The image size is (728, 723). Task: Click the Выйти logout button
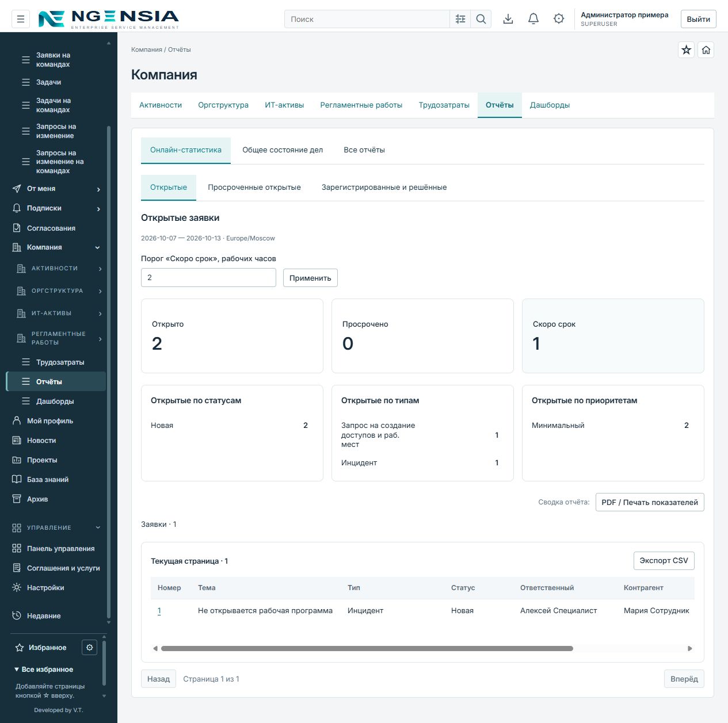[699, 19]
